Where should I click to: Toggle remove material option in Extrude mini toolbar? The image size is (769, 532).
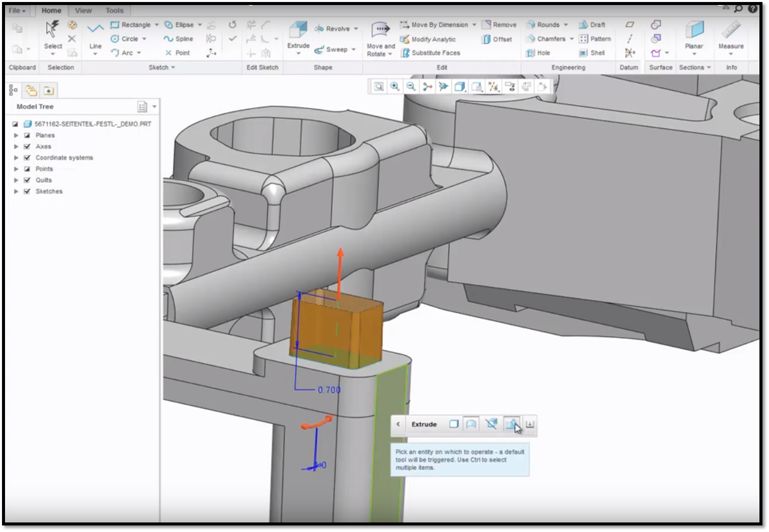[491, 424]
